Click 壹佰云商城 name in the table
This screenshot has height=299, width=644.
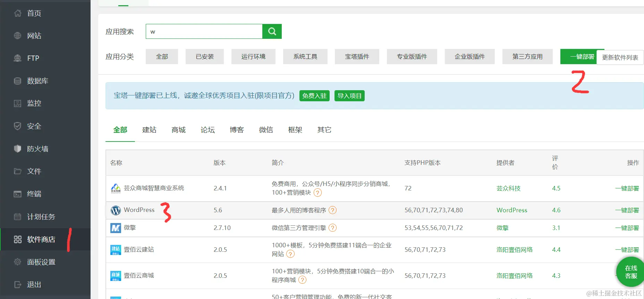click(x=139, y=275)
